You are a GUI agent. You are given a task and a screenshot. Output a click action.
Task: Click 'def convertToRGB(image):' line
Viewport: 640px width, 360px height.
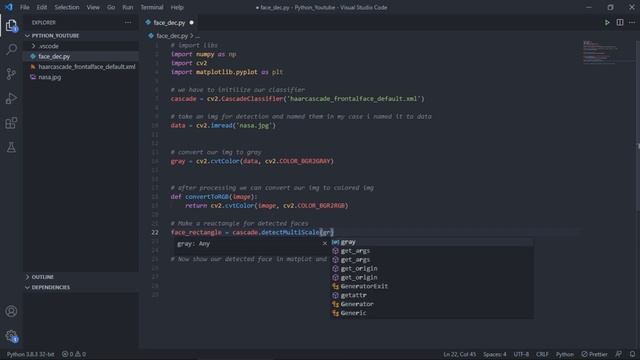point(214,197)
